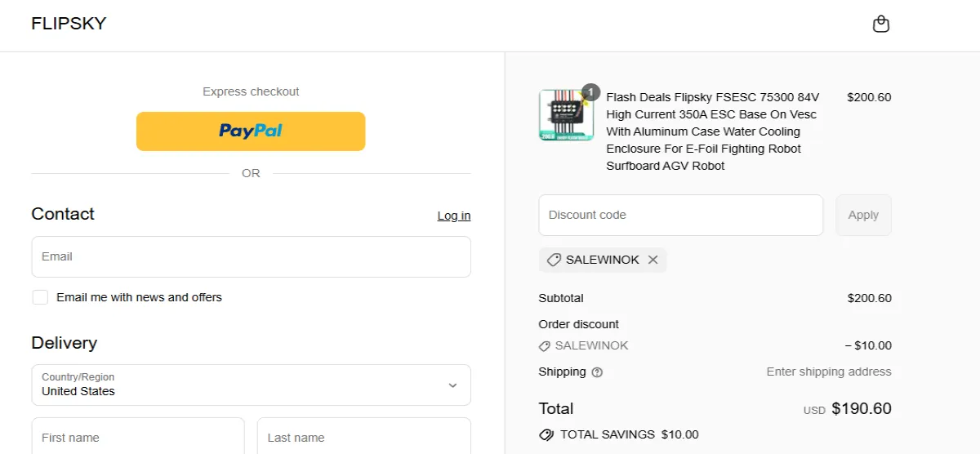Tick Email me with news and offers
The height and width of the screenshot is (454, 980).
point(40,297)
